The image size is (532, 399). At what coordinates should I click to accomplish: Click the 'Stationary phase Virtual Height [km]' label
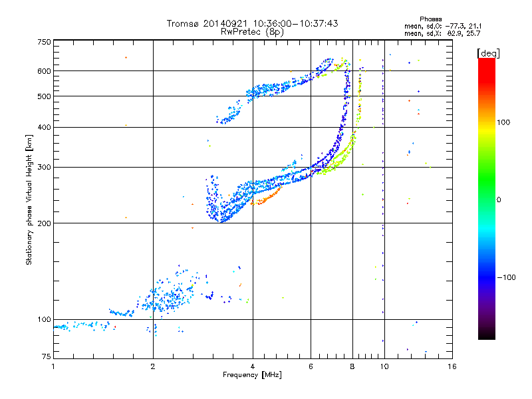pos(29,200)
